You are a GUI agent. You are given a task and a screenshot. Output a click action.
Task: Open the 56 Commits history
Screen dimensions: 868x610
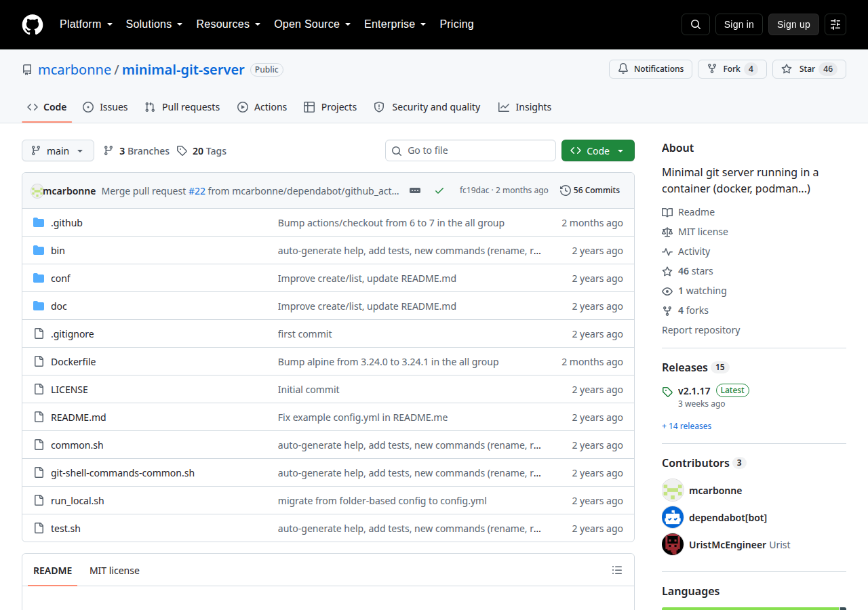(590, 190)
